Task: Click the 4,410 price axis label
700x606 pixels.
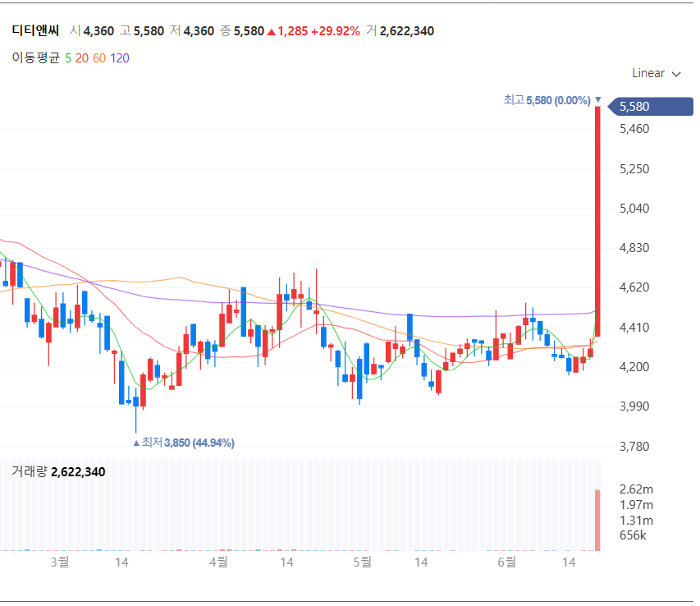Action: (634, 328)
